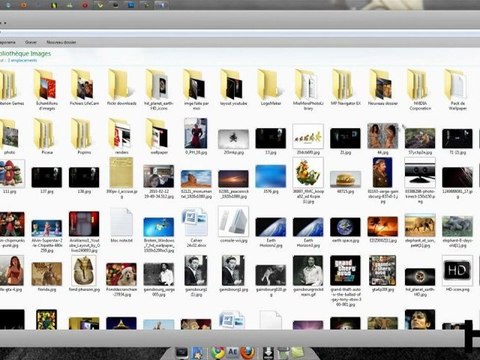
Task: Launch Google Chrome from the dock
Action: click(217, 352)
